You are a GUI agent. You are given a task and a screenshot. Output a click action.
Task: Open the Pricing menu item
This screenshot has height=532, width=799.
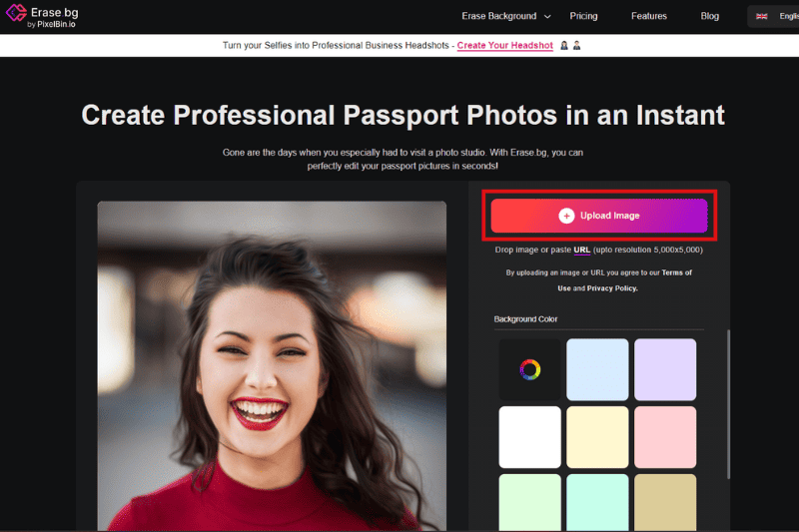(x=583, y=16)
